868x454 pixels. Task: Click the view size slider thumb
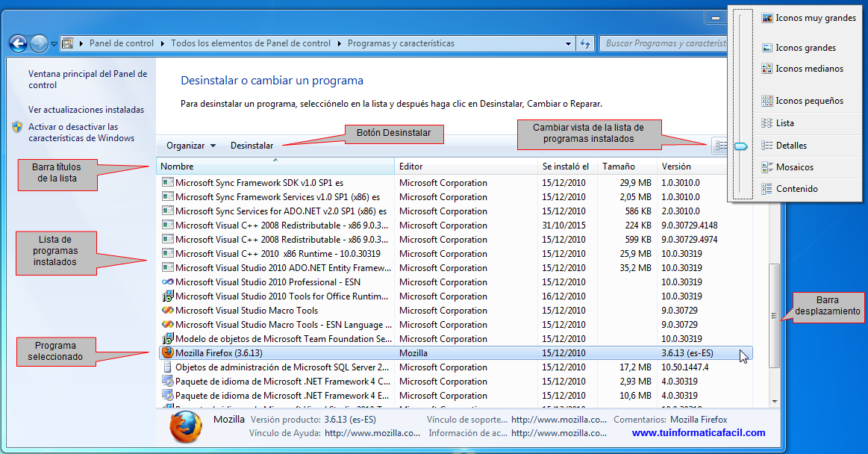[740, 146]
